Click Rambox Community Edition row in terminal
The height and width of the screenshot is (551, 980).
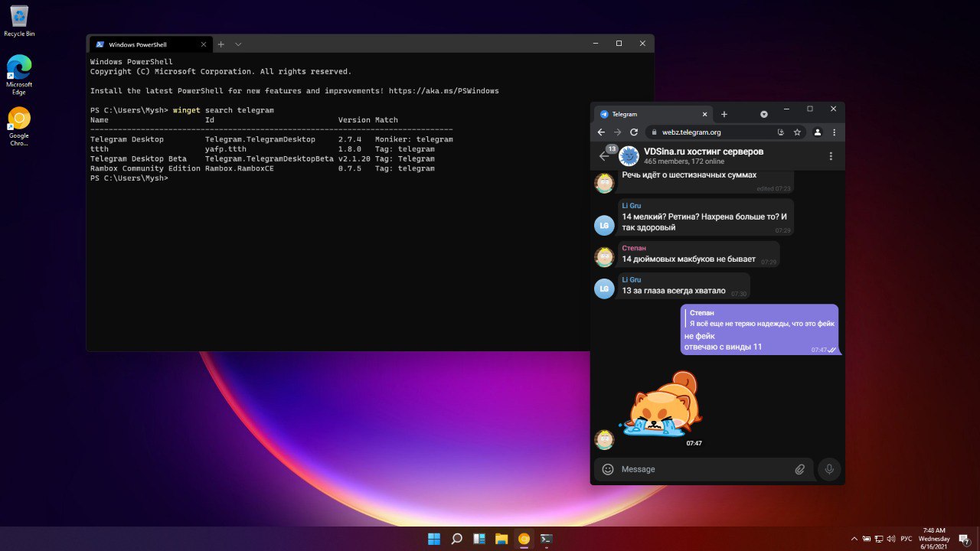[263, 168]
